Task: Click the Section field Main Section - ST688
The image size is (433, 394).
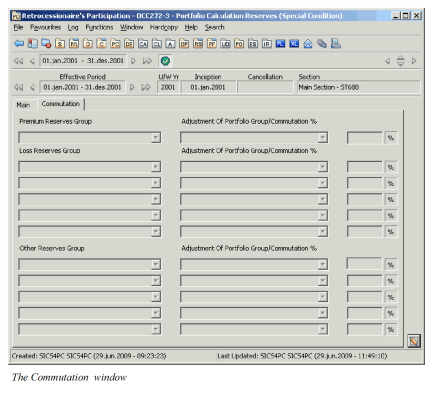Action: click(358, 87)
